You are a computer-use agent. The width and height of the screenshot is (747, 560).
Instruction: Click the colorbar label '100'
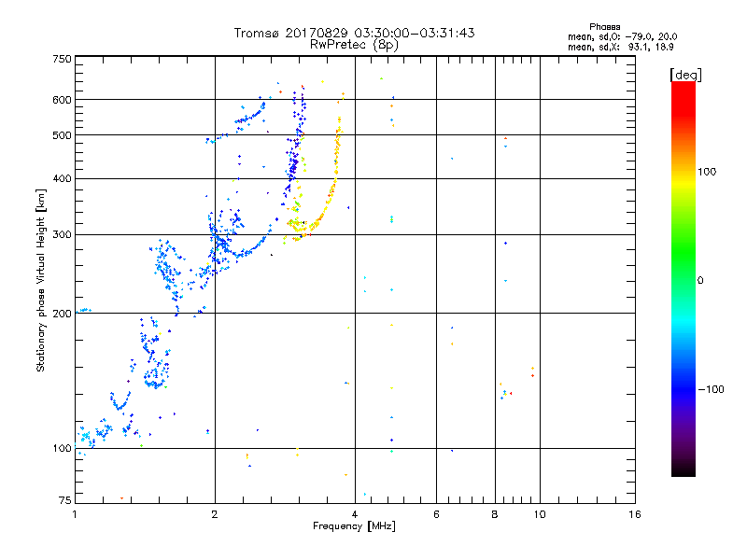pos(707,172)
